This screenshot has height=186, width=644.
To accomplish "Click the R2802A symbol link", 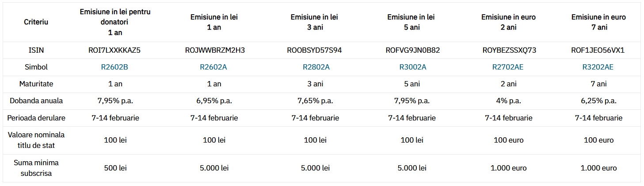I will 316,67.
